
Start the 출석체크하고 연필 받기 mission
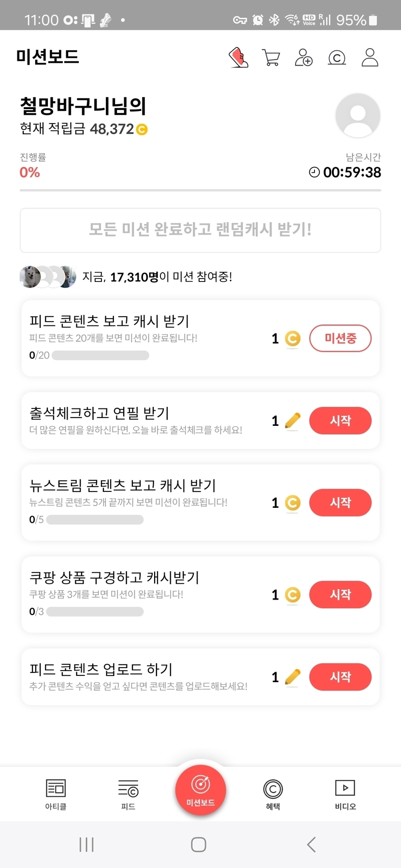340,420
